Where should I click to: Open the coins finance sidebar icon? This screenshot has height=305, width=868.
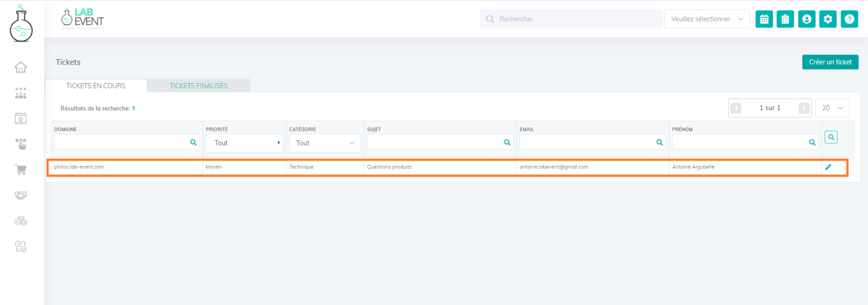pos(21,221)
